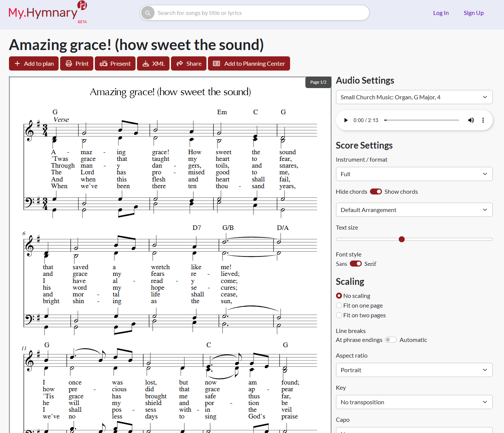Open the Aspect ratio Portrait dropdown
Screen dimensions: 504x433
pos(414,370)
